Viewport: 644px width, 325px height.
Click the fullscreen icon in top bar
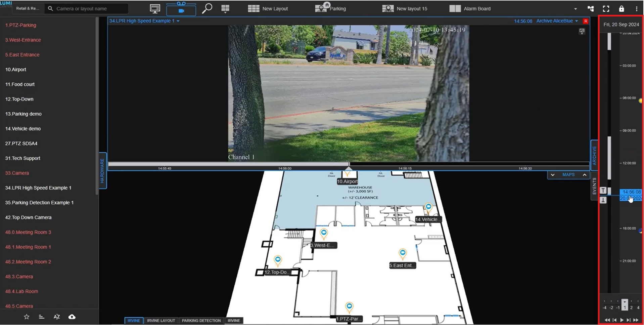(606, 9)
